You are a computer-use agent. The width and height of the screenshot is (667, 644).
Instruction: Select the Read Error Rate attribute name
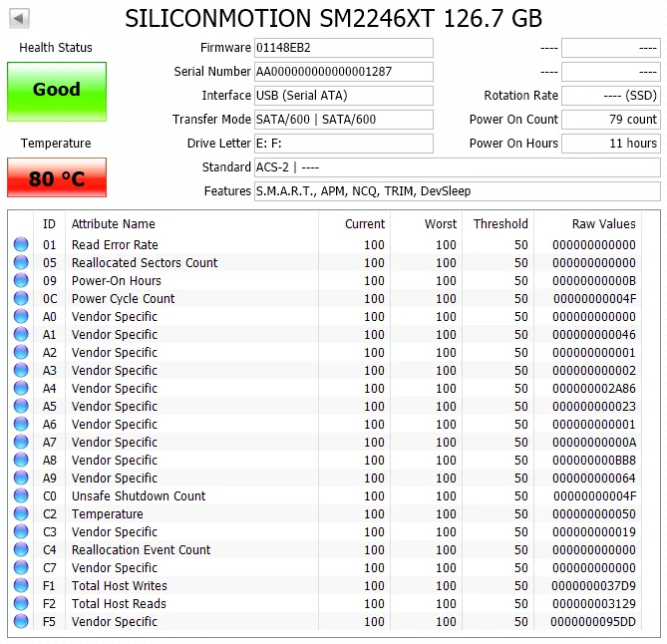click(115, 244)
